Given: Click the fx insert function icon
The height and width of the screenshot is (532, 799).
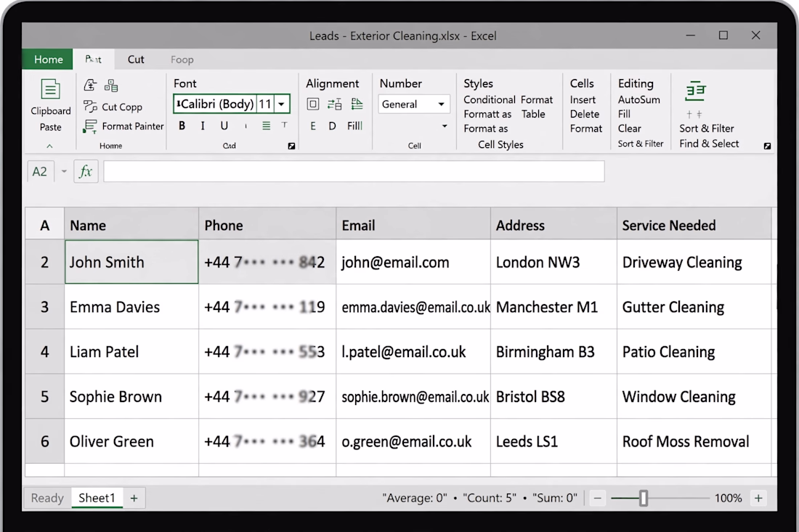Looking at the screenshot, I should [86, 171].
